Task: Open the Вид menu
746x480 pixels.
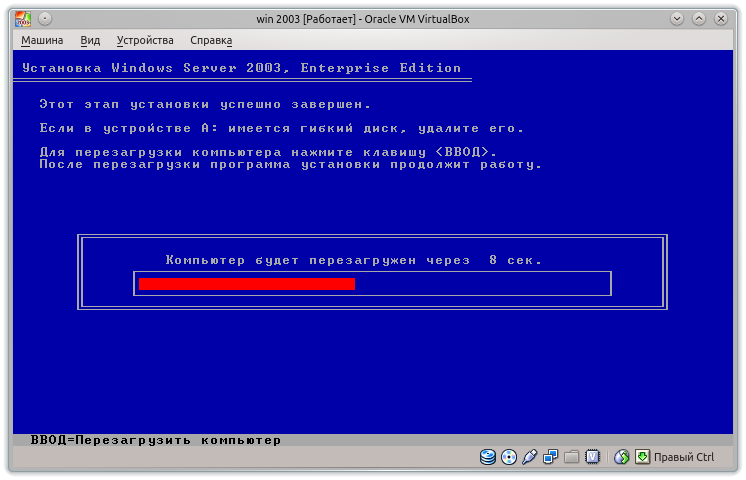Action: [90, 40]
